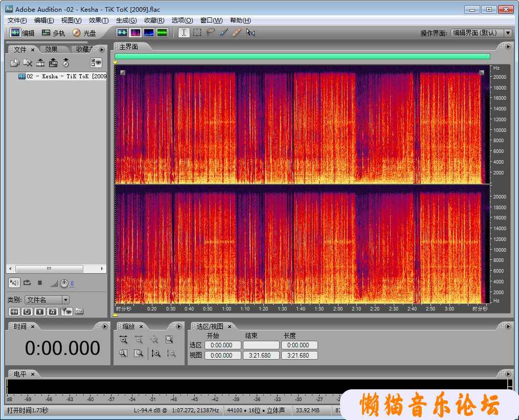The width and height of the screenshot is (519, 420).
Task: Close selected file in Files panel
Action: tap(28, 62)
